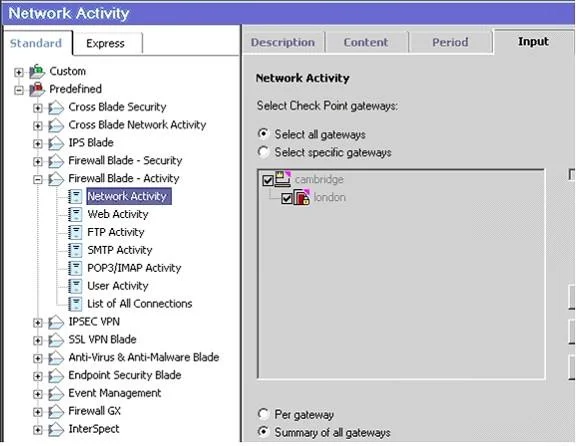Click the Predefined folder icon
Screen dimensions: 578x446
(37, 89)
